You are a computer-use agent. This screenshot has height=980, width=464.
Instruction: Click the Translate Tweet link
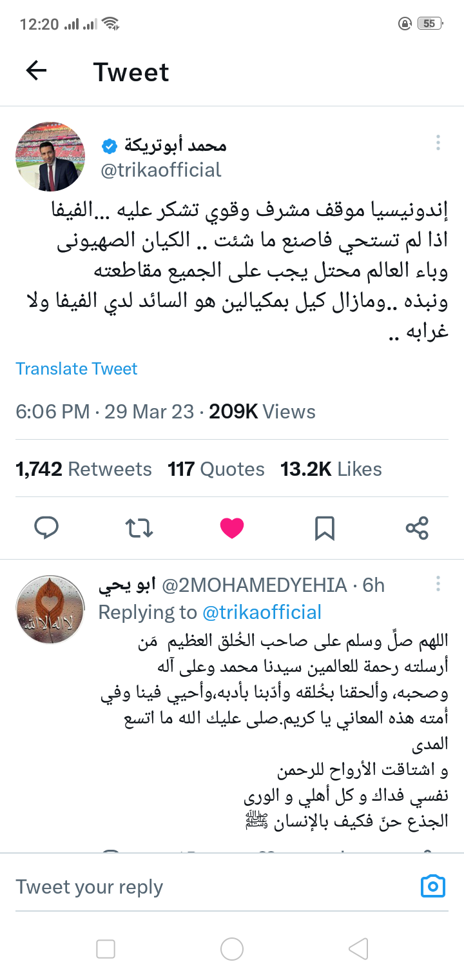tap(77, 369)
